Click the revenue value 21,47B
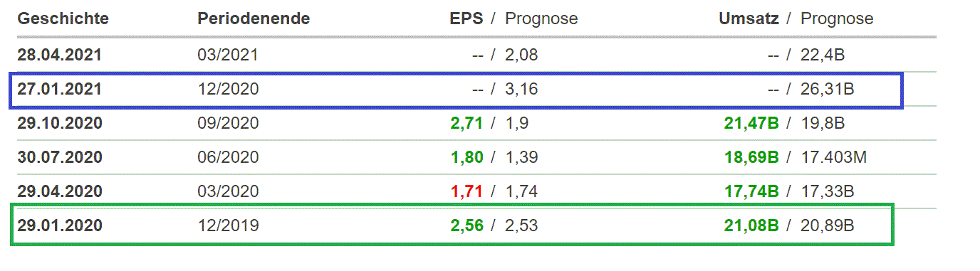Viewport: 980px width, 271px height. 751,123
